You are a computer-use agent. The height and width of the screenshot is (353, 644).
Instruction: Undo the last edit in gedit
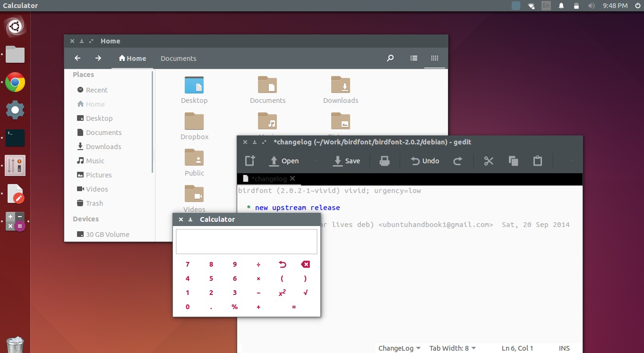424,161
